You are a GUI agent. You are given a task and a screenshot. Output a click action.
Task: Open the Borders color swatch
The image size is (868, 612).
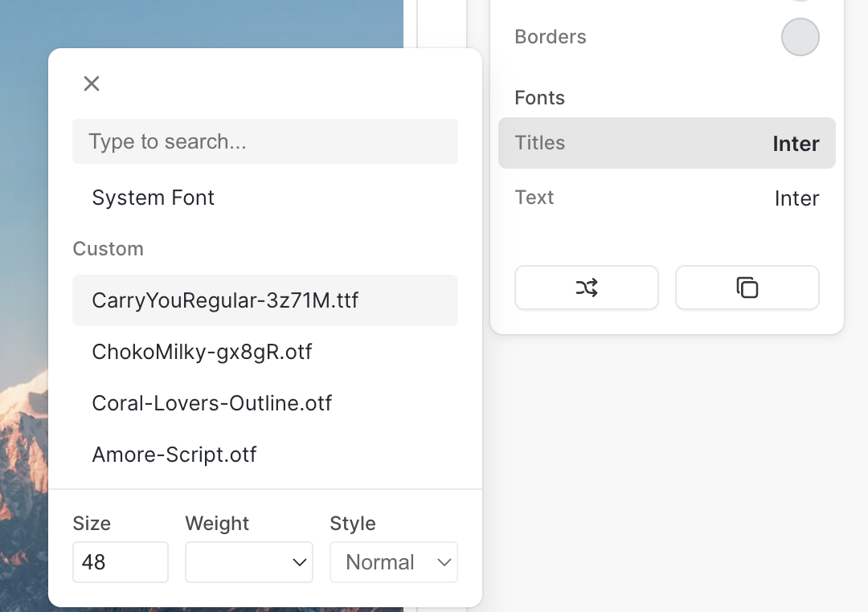[x=800, y=37]
